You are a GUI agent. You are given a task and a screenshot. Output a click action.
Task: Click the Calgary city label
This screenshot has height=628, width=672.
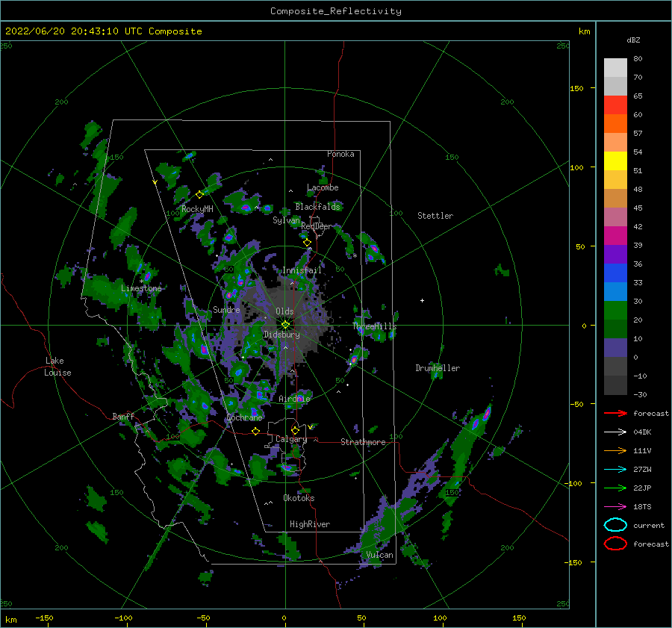tap(291, 439)
